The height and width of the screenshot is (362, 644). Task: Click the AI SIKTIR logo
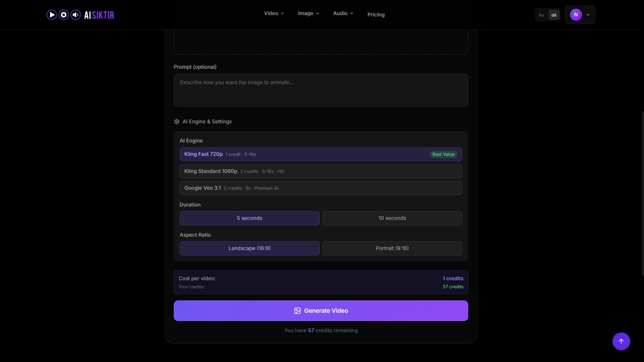[x=99, y=15]
